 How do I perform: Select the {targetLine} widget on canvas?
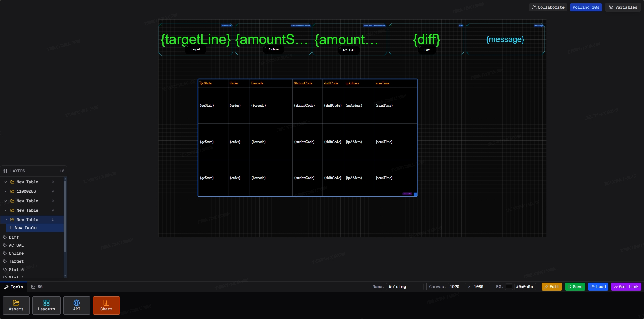(196, 39)
